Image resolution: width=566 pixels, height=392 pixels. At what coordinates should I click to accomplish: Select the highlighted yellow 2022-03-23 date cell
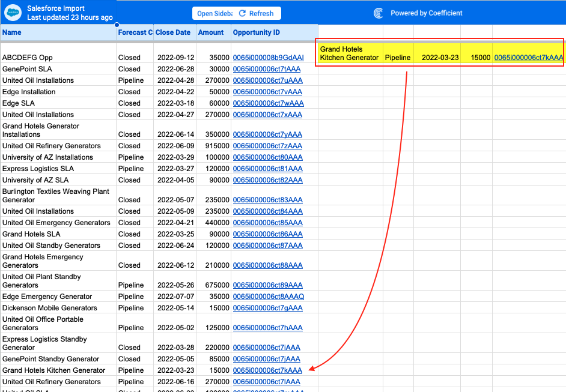437,53
